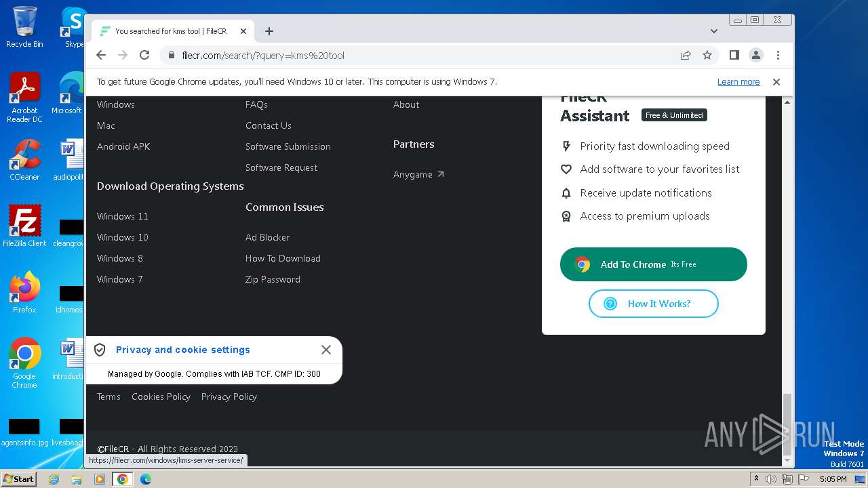Image resolution: width=868 pixels, height=488 pixels.
Task: Open Software Request page
Action: click(x=281, y=167)
